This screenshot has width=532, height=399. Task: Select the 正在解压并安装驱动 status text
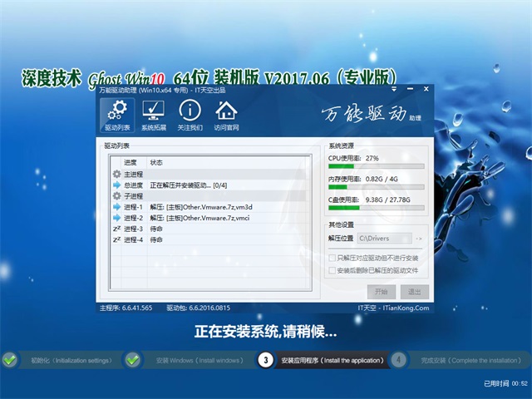(x=189, y=185)
